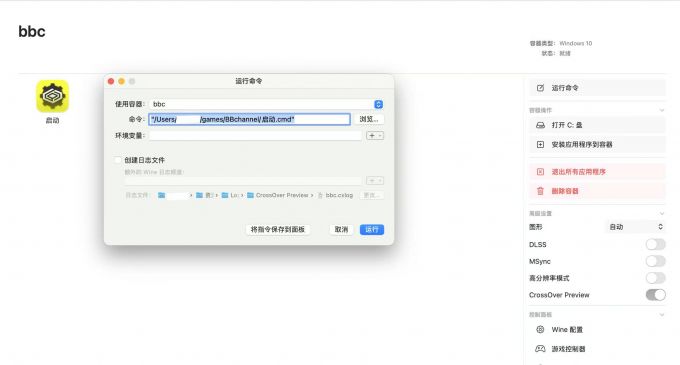
Task: Enable 高分辨率模式 switch
Action: [x=655, y=278]
